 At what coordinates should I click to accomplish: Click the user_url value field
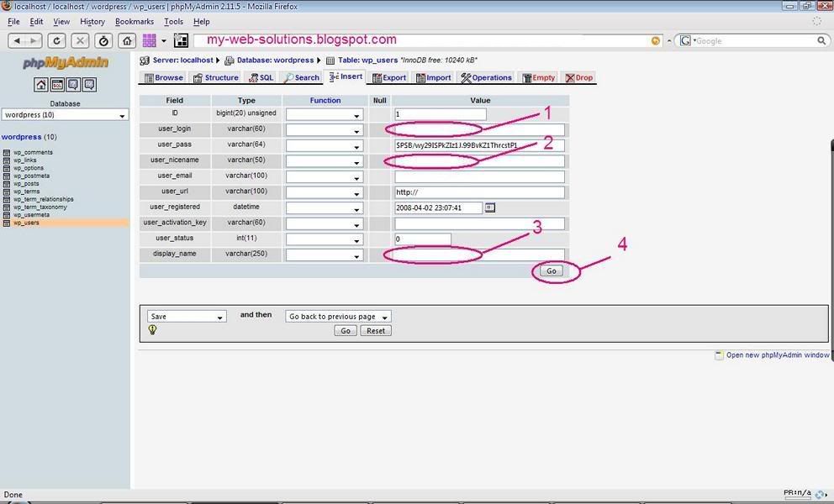479,192
